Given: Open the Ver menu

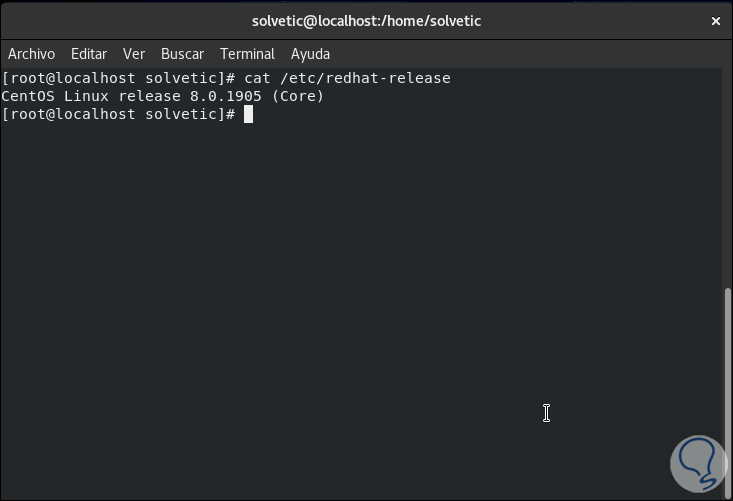Looking at the screenshot, I should coord(134,54).
